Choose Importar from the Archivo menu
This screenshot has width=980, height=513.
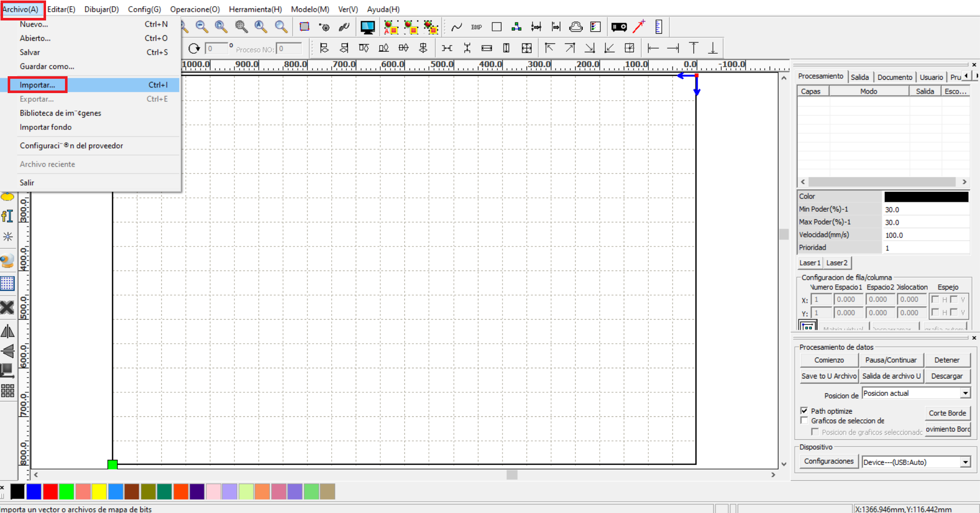tap(94, 85)
